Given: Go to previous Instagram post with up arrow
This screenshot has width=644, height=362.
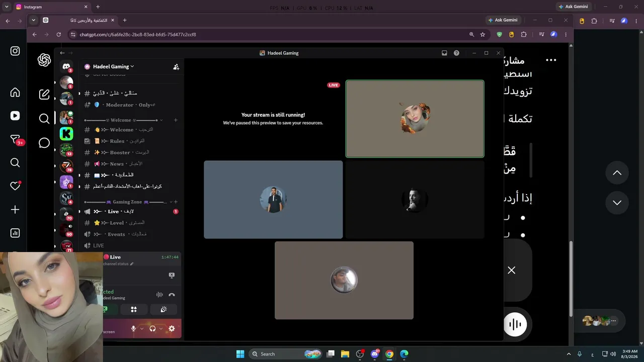Looking at the screenshot, I should [617, 173].
